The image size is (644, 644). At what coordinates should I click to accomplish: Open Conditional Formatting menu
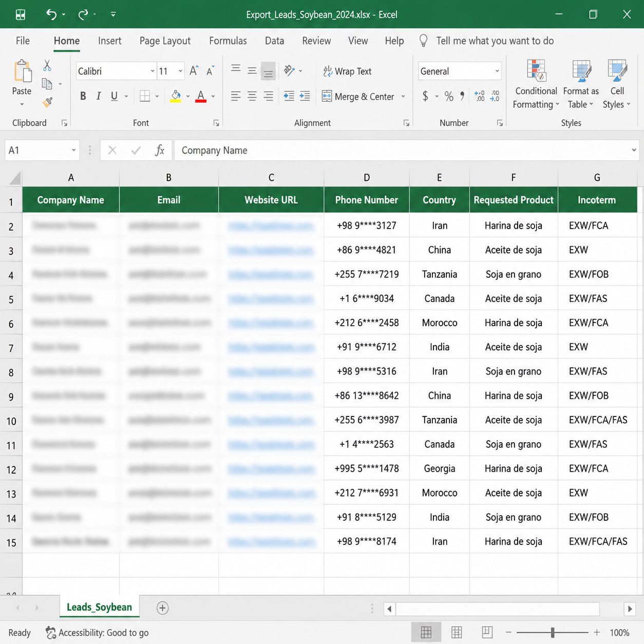pos(536,85)
